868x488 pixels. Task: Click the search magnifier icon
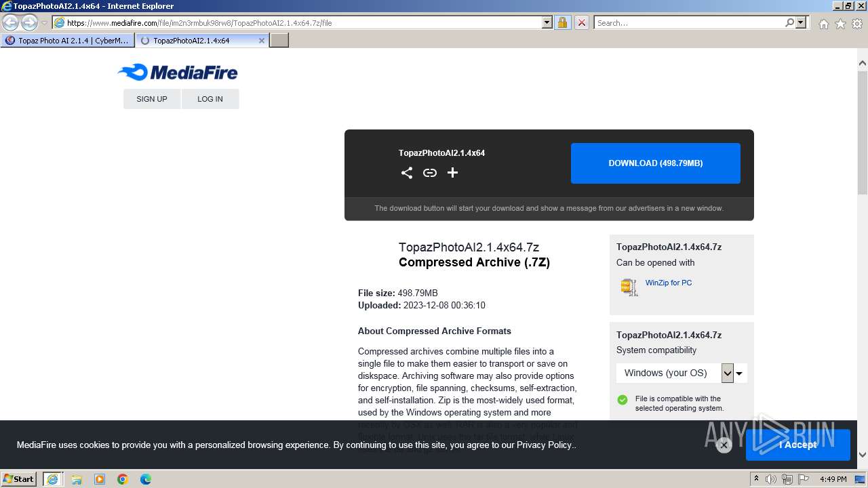789,22
